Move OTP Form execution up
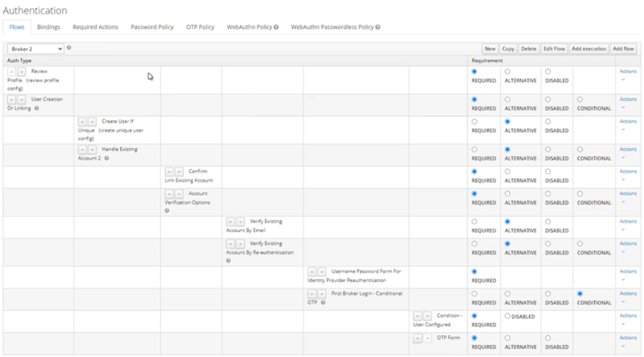The width and height of the screenshot is (644, 357). pyautogui.click(x=417, y=338)
